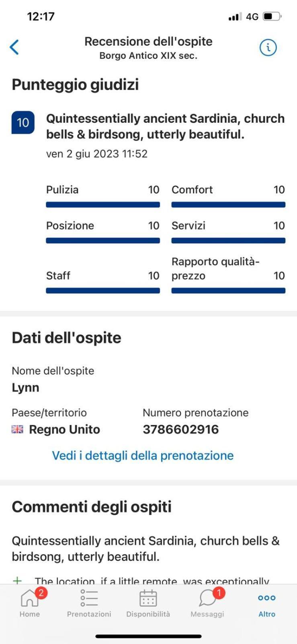This screenshot has height=644, width=297.
Task: Open the Home tab icon
Action: click(30, 598)
